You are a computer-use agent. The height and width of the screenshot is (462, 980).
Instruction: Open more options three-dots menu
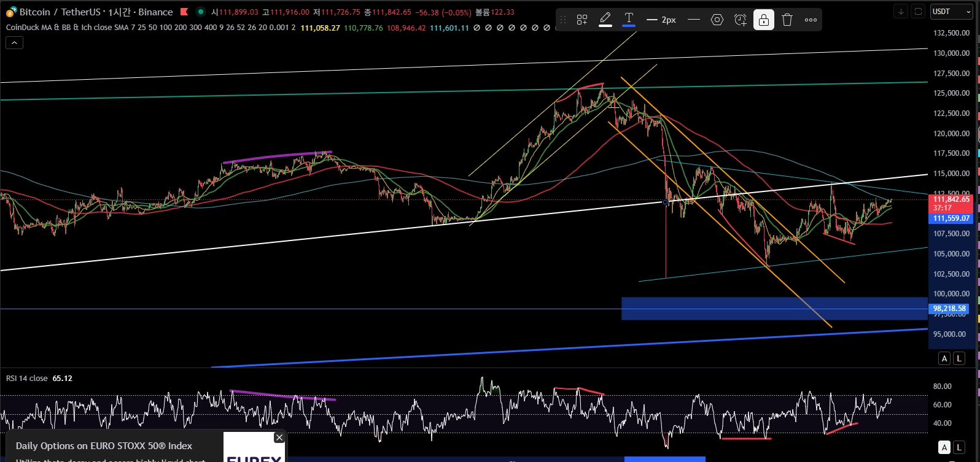[x=811, y=20]
